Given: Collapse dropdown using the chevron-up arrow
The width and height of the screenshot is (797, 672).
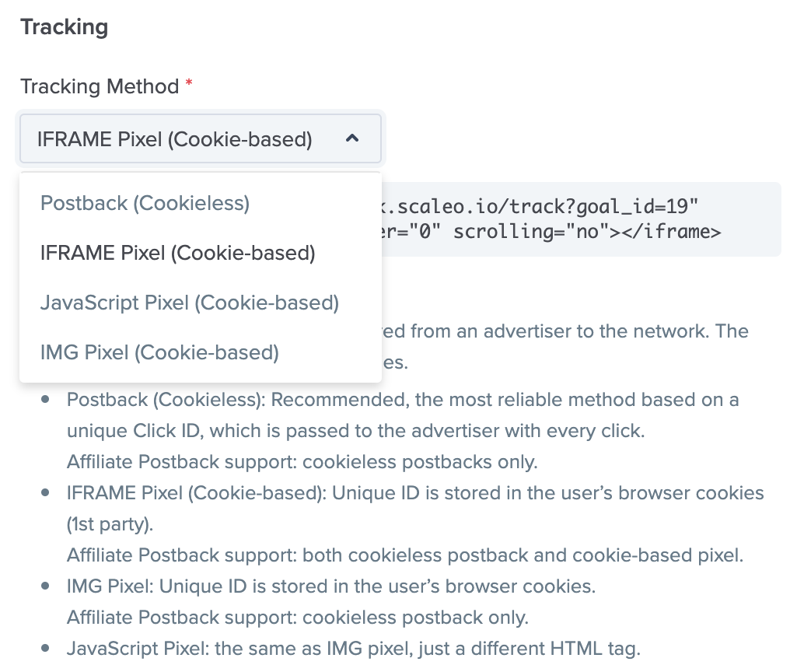Looking at the screenshot, I should point(351,138).
